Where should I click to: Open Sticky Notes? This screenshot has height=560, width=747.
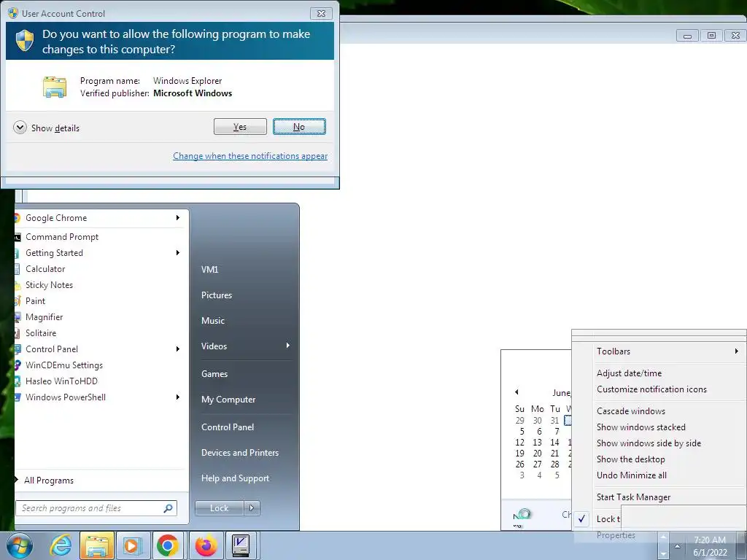[49, 285]
